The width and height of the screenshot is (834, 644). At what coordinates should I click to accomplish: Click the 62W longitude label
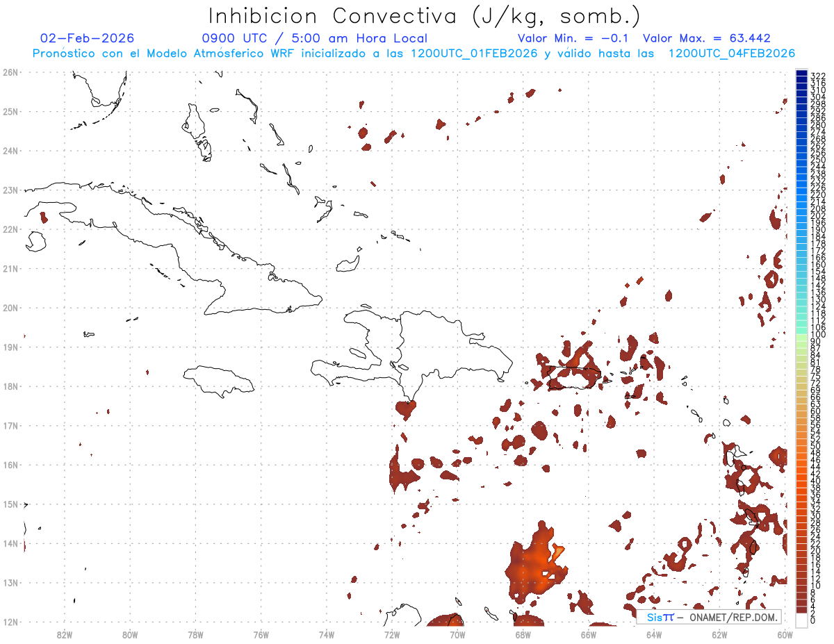719,634
